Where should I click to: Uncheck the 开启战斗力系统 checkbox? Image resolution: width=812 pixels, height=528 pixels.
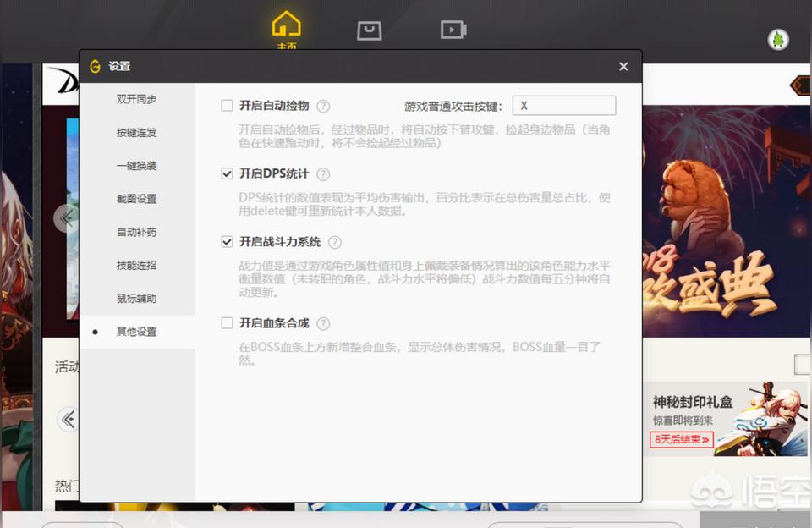[227, 242]
